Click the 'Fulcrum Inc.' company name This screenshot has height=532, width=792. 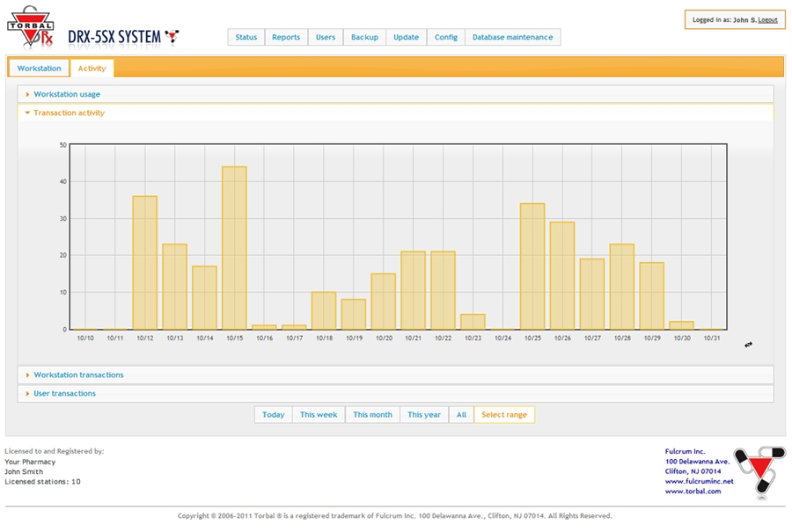685,451
